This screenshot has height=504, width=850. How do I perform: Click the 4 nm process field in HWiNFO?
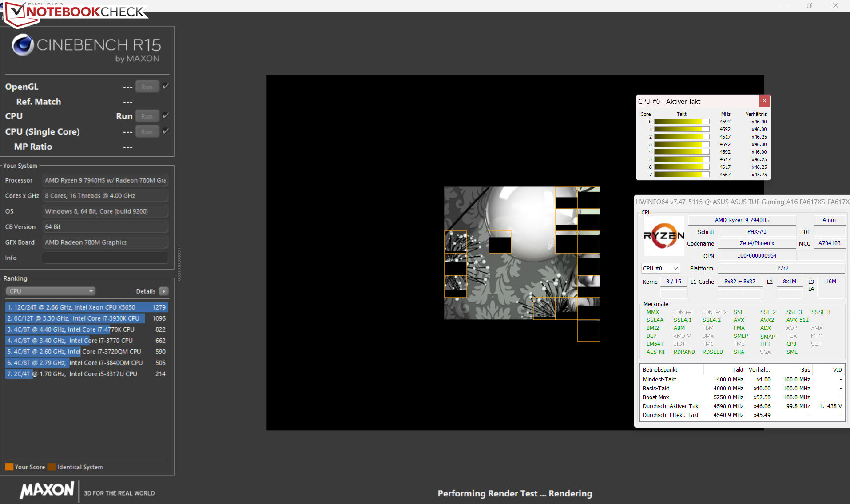[829, 220]
